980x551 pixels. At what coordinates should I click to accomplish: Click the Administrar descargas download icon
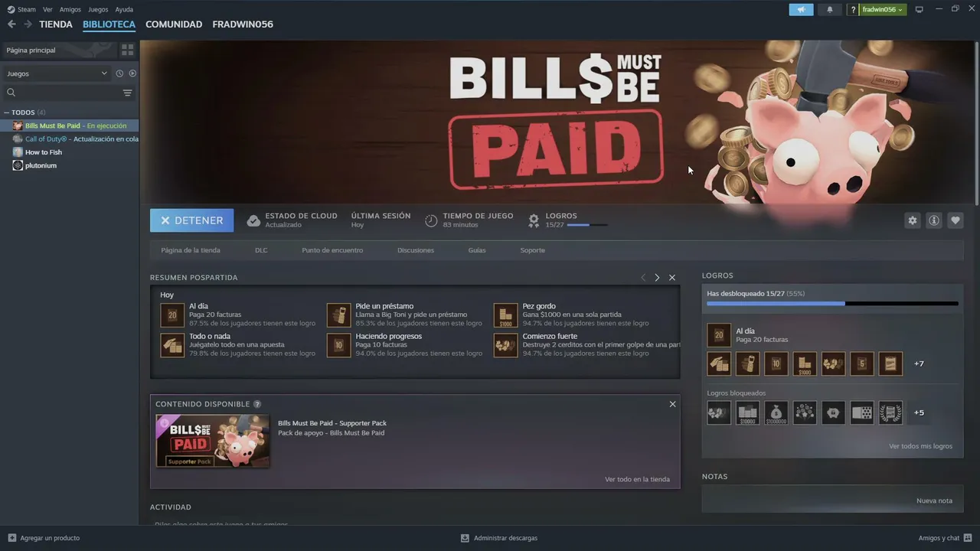[x=465, y=538]
